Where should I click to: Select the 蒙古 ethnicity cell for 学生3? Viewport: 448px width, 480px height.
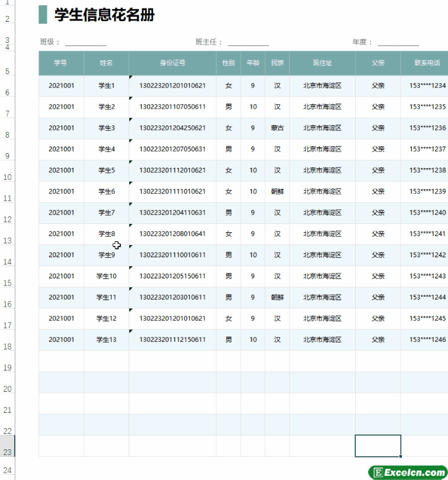[x=277, y=128]
